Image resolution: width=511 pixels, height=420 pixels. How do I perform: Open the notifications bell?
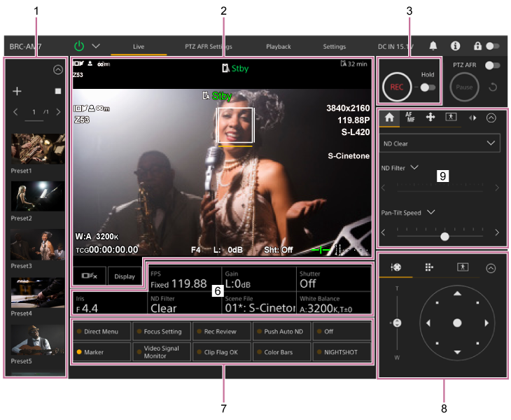point(433,46)
